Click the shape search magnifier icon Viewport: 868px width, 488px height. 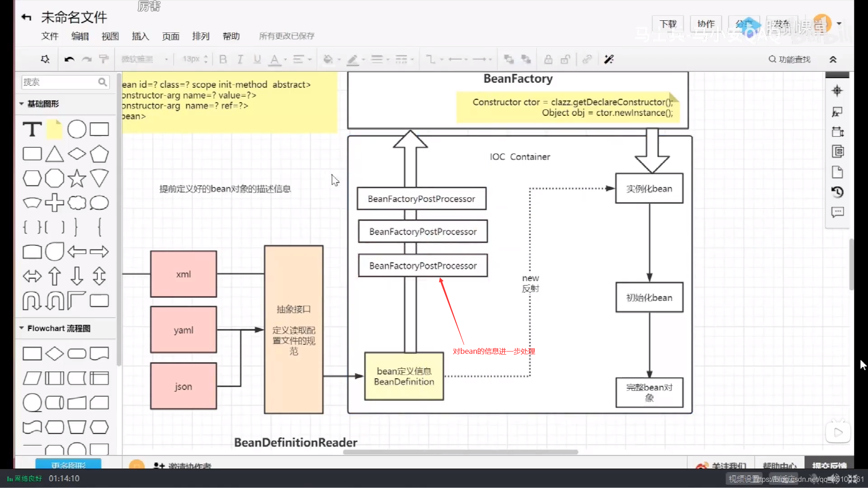(103, 82)
